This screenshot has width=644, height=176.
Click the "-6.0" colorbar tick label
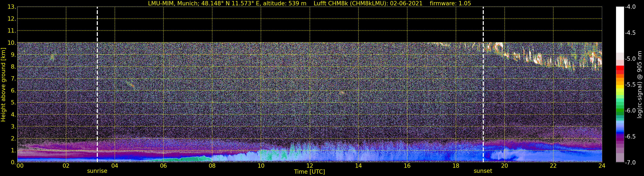pyautogui.click(x=630, y=111)
